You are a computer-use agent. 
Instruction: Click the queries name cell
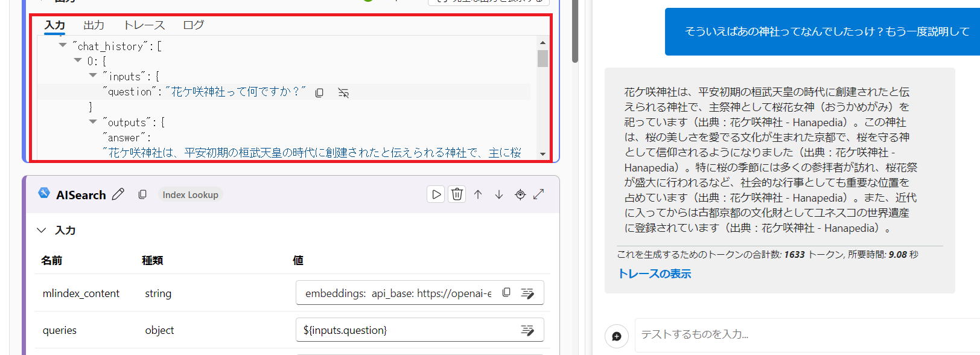point(60,330)
